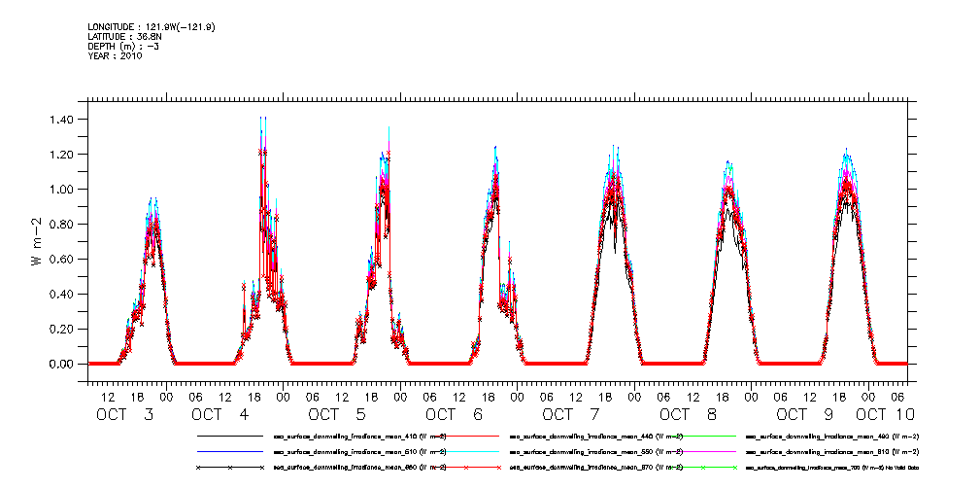Click the legend label beside the magenta line
980x490 pixels.
pos(832,451)
